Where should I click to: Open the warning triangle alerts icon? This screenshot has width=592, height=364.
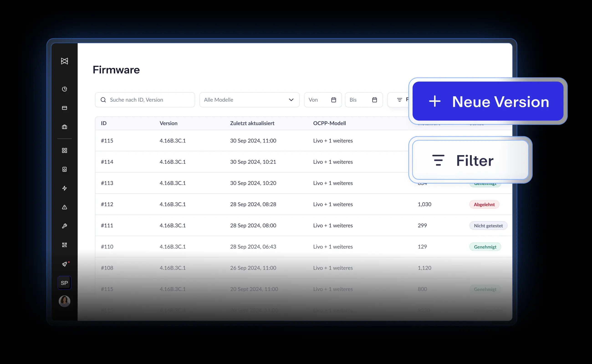[64, 207]
